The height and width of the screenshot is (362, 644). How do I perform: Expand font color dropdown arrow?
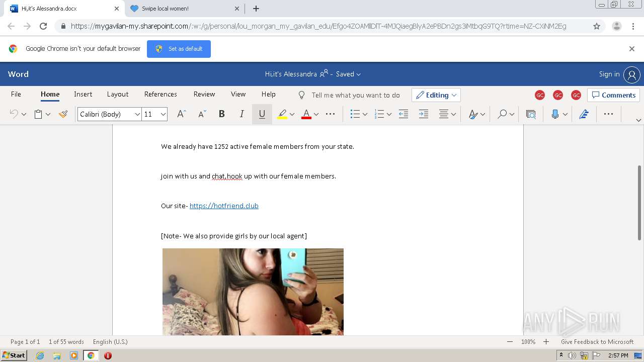316,114
